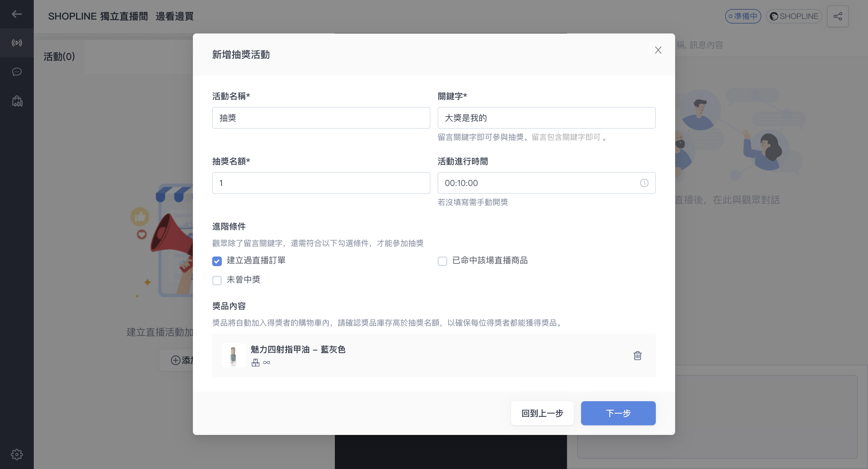Click the inventory box icon under the prize name
This screenshot has height=469, width=868.
(x=255, y=363)
